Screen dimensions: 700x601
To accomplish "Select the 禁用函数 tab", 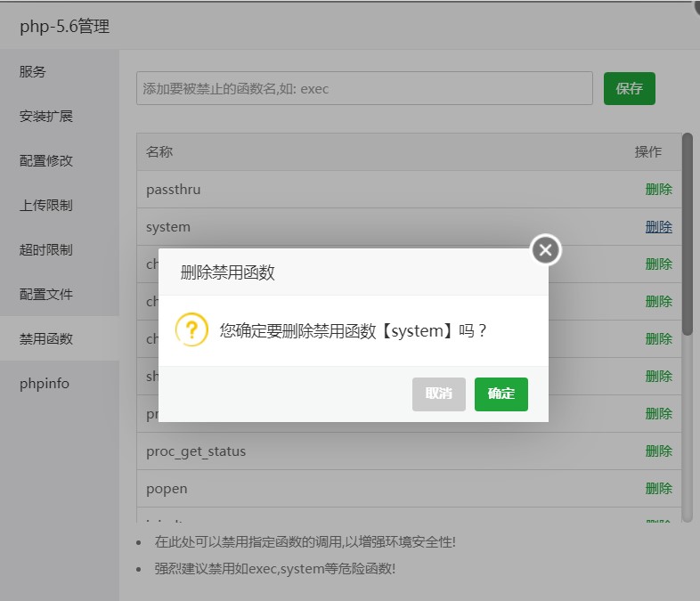I will click(x=60, y=338).
